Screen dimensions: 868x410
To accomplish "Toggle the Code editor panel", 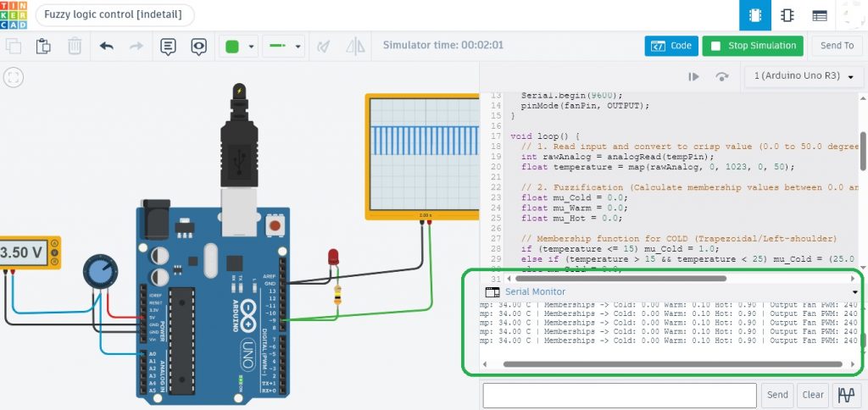I will click(x=671, y=46).
